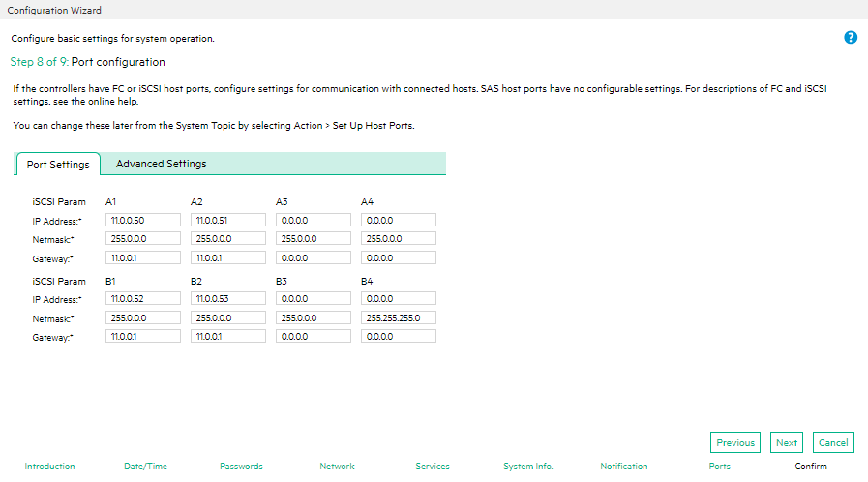Screen dimensions: 868x482
Task: Open the Date/Time wizard step
Action: [145, 466]
